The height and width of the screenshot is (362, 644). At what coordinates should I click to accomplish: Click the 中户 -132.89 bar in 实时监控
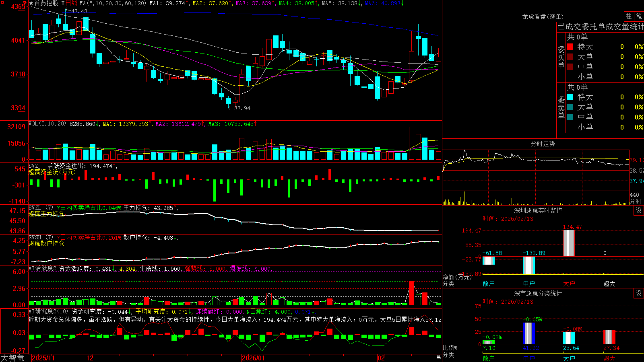pyautogui.click(x=529, y=265)
